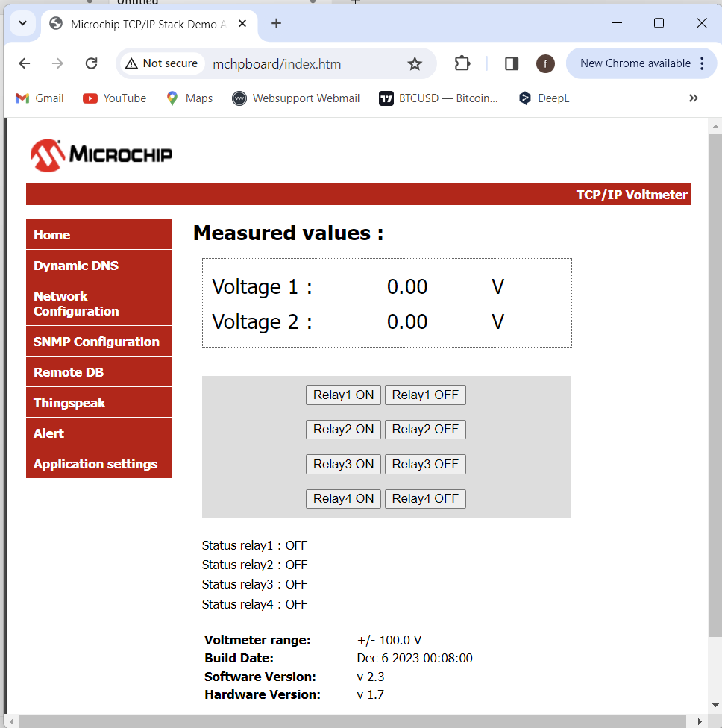
Task: Click the Not secure warning chip
Action: [x=162, y=63]
